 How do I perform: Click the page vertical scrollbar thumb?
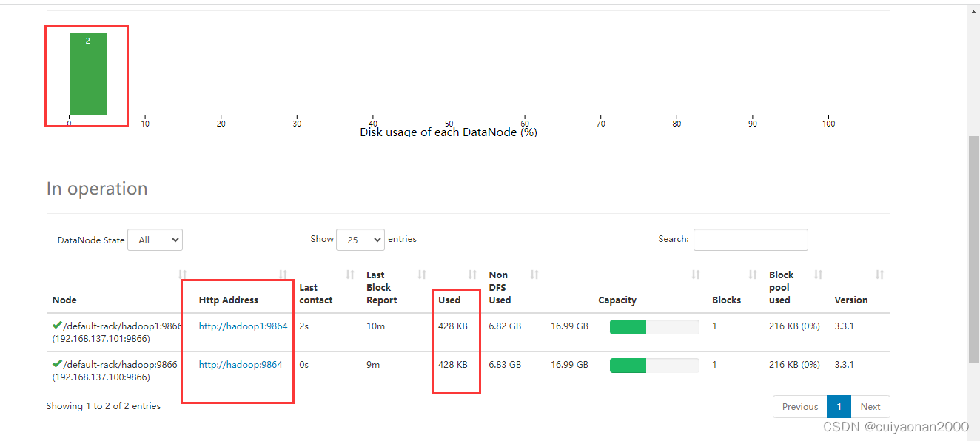[973, 249]
